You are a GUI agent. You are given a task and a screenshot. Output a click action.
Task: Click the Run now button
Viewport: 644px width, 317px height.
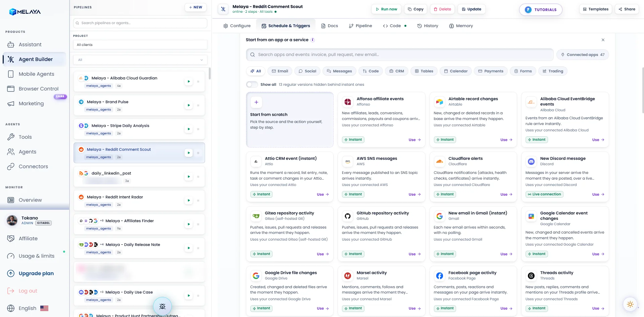[x=386, y=9]
